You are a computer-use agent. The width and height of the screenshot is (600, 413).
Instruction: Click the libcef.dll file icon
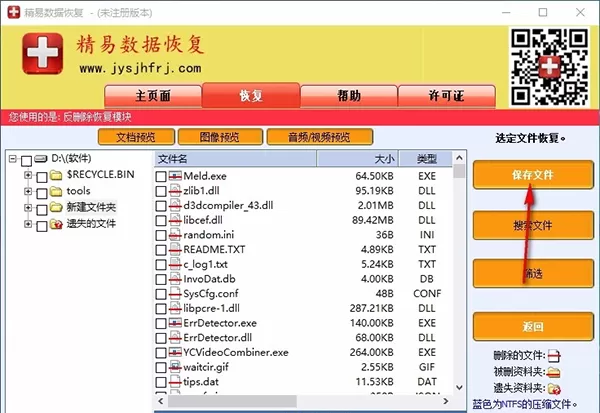[175, 220]
